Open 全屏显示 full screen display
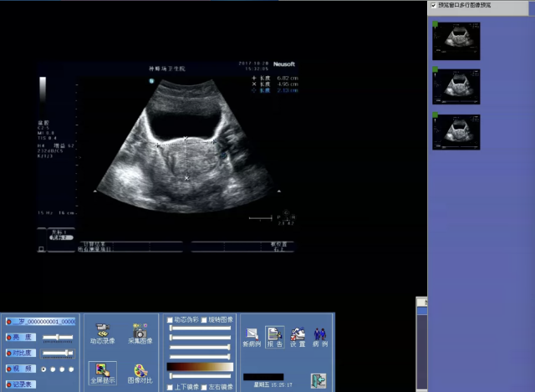The height and width of the screenshot is (392, 535). tap(102, 373)
